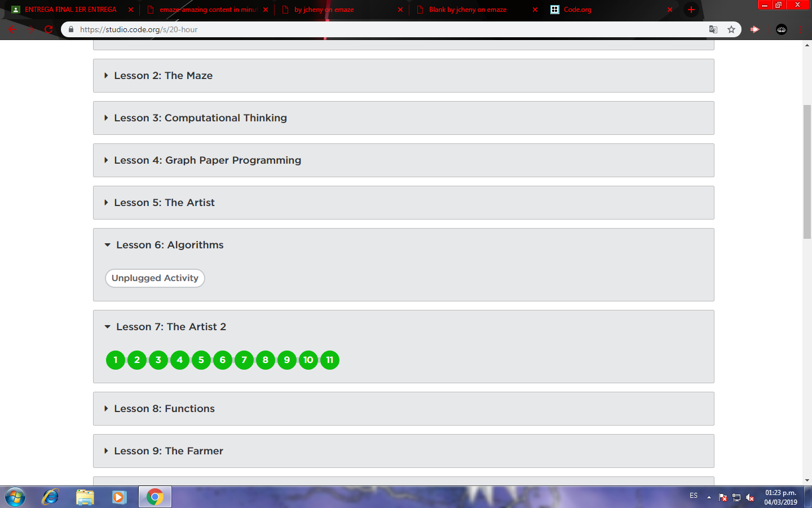Open puzzle 10 of The Artist 2

308,360
